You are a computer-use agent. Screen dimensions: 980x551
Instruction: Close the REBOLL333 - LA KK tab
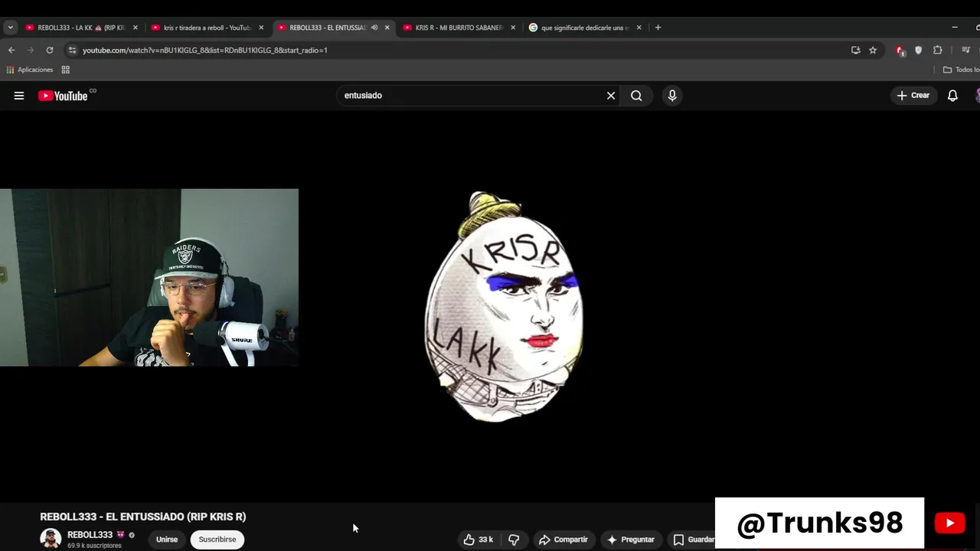(x=136, y=28)
